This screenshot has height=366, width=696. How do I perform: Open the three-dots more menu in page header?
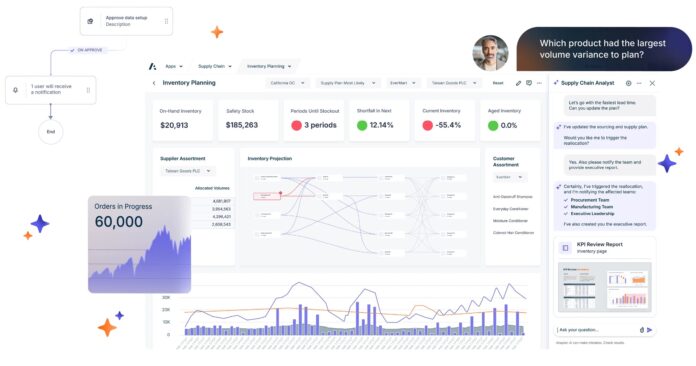click(539, 83)
